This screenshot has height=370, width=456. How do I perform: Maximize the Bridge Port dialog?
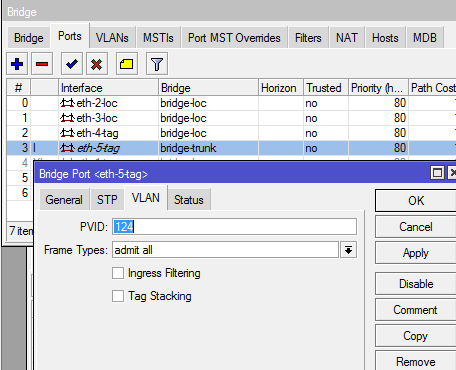pos(437,173)
